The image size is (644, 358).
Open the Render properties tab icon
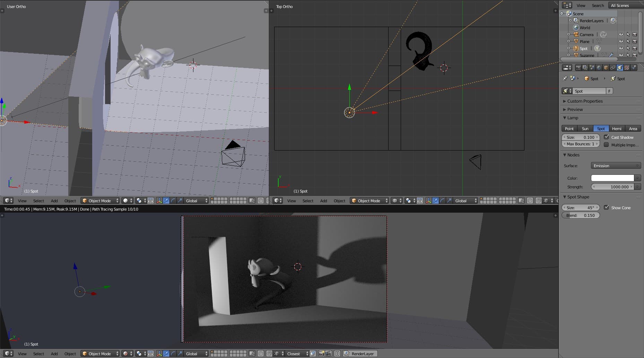578,68
